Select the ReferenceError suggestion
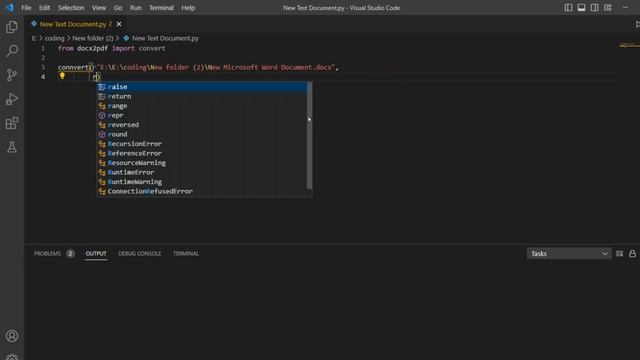The image size is (640, 360). [x=202, y=153]
